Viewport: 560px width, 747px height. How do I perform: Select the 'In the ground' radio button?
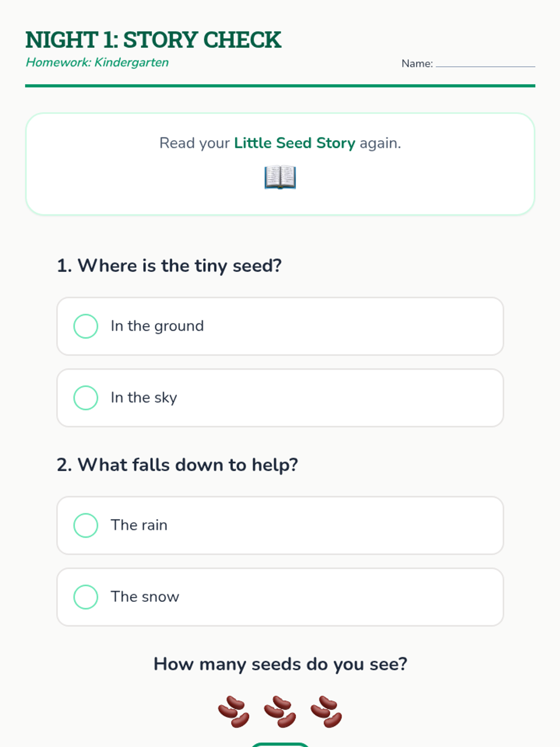point(86,326)
